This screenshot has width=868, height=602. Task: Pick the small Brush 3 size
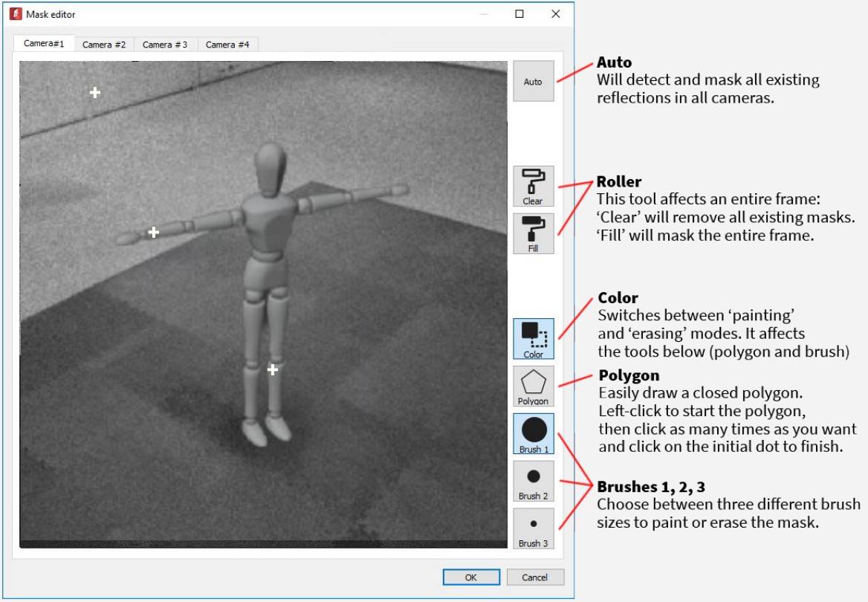533,529
